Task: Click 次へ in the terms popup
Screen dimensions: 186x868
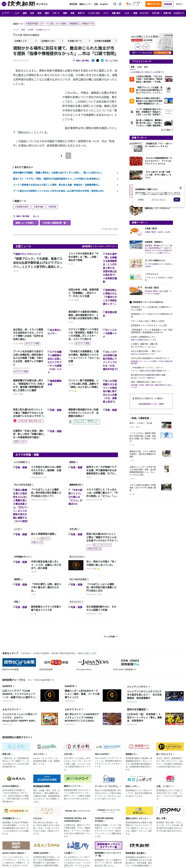Action: click(x=177, y=199)
